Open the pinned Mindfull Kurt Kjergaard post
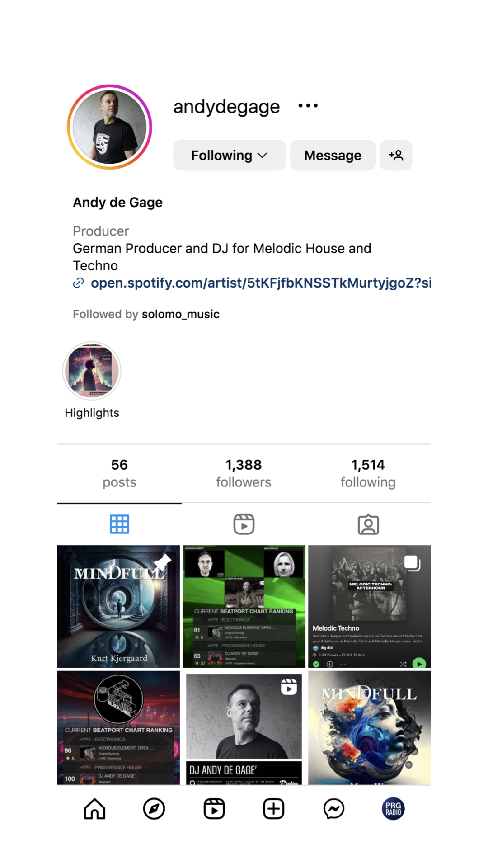Viewport: 488px width, 868px height. (118, 606)
